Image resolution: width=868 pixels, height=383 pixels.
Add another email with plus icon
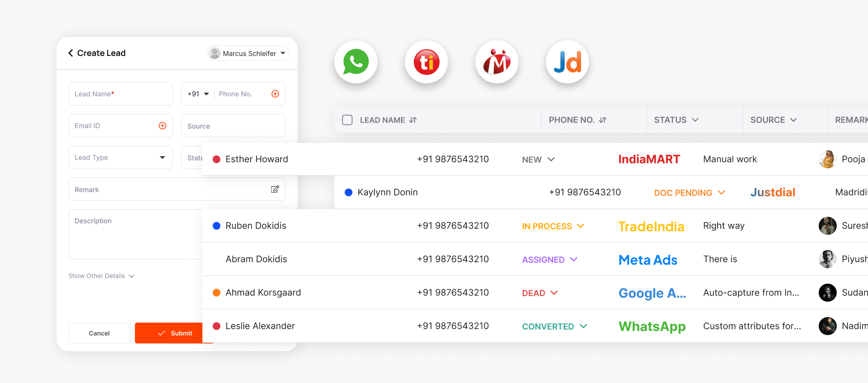pos(162,126)
